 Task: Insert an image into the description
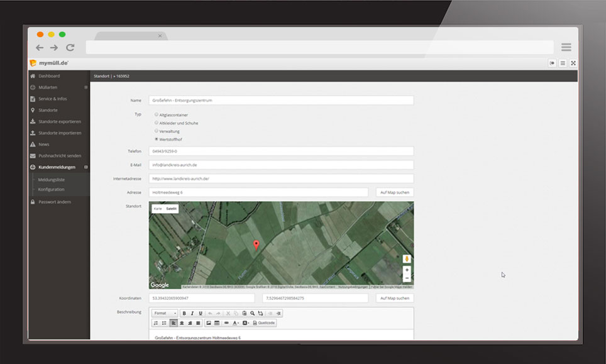(x=209, y=323)
